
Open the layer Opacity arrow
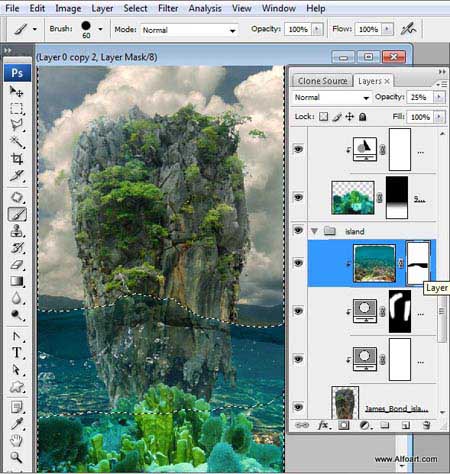(x=439, y=97)
